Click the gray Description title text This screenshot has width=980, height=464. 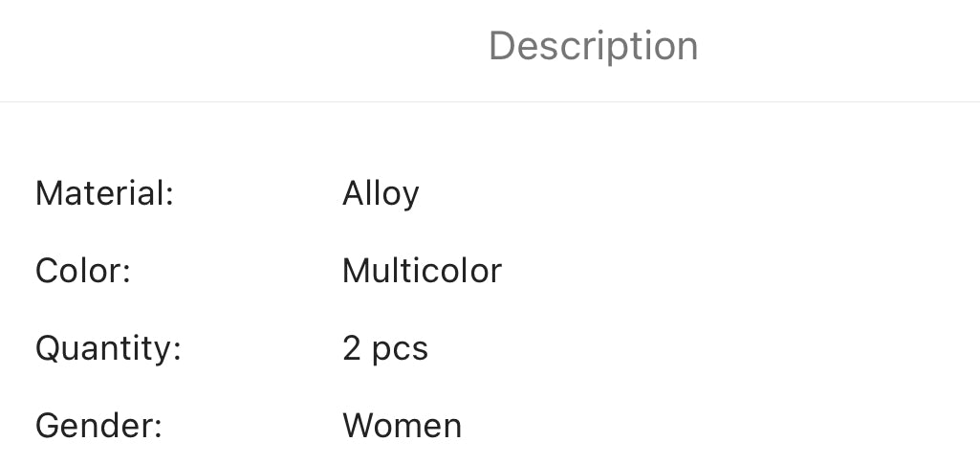(x=593, y=46)
